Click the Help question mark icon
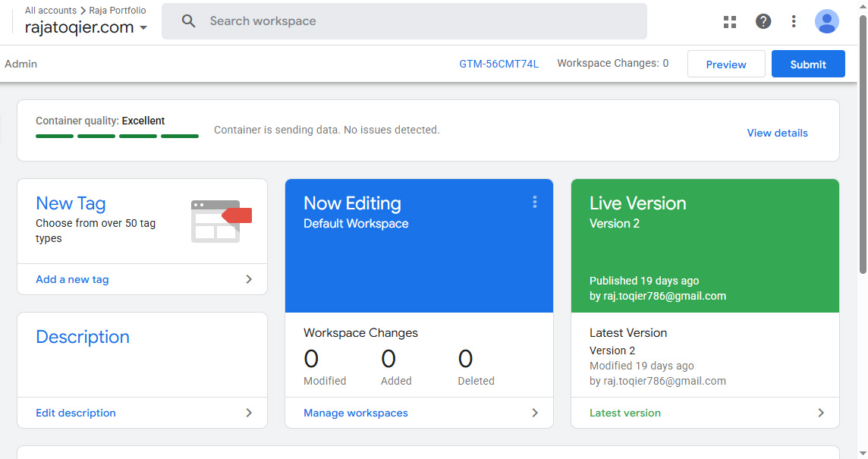This screenshot has height=459, width=868. pyautogui.click(x=763, y=21)
